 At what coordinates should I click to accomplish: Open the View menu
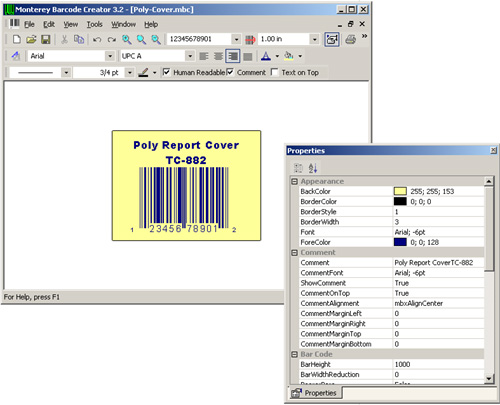pos(71,24)
